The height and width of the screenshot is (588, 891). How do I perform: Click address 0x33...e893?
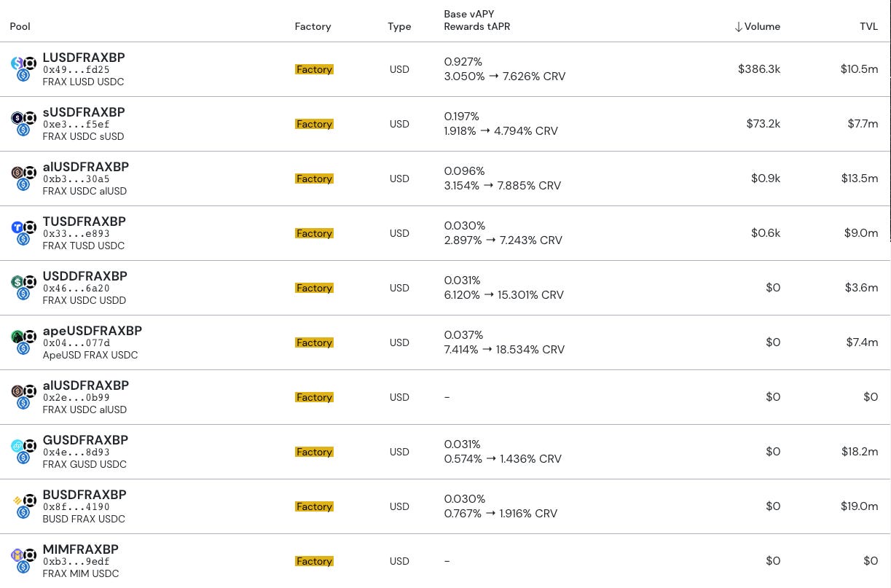[76, 234]
